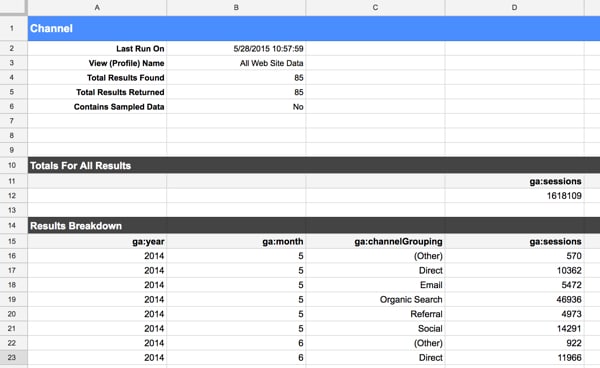
Task: Select row 23 header
Action: point(12,357)
